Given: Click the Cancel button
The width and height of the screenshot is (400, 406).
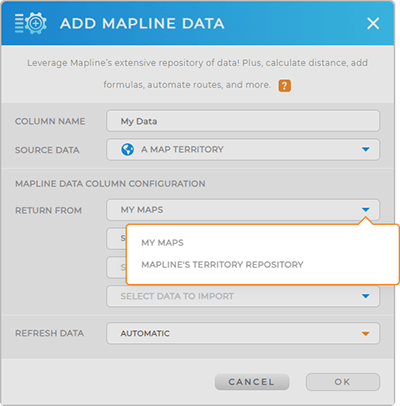Looking at the screenshot, I should click(252, 382).
